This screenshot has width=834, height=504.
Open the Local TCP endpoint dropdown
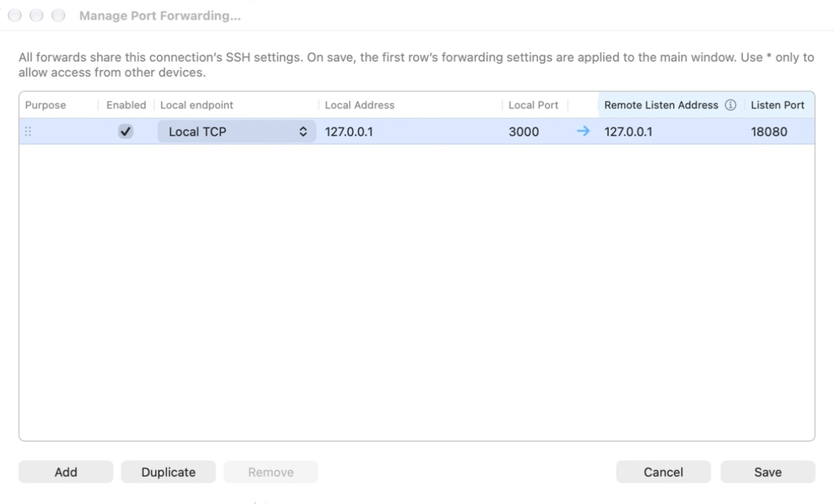(x=237, y=131)
